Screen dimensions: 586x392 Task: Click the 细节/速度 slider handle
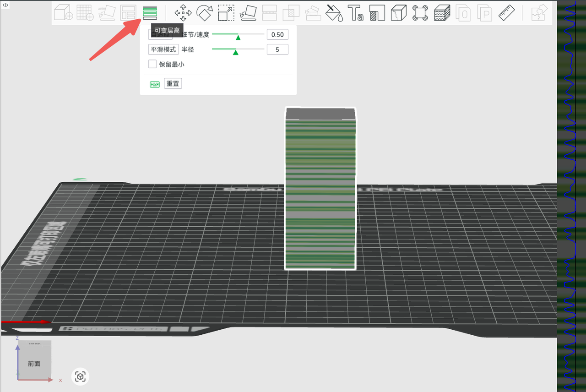point(238,37)
